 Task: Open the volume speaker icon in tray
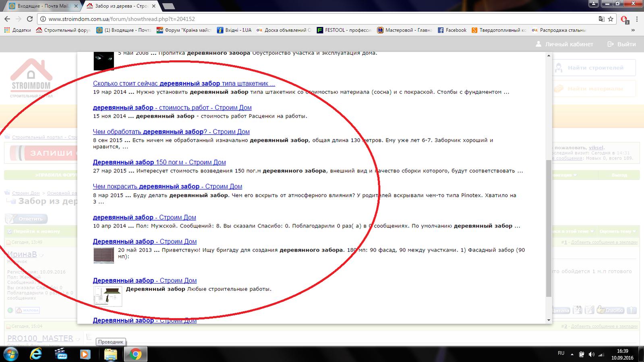click(591, 354)
